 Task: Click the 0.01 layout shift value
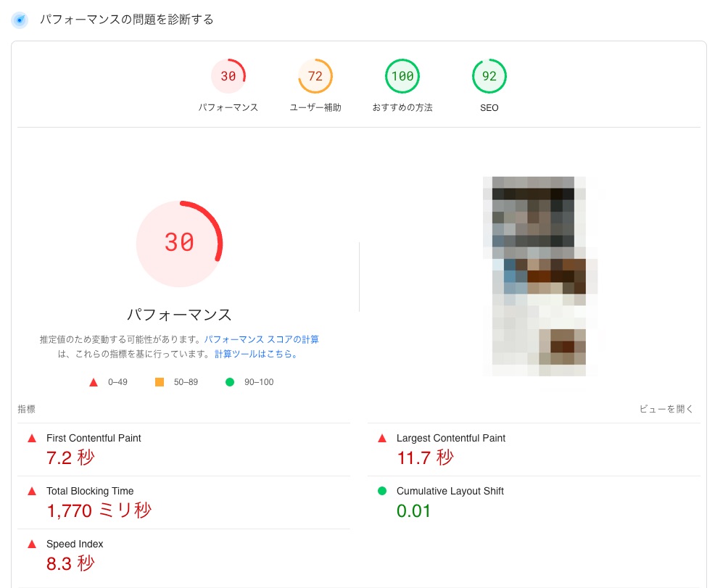tap(413, 511)
